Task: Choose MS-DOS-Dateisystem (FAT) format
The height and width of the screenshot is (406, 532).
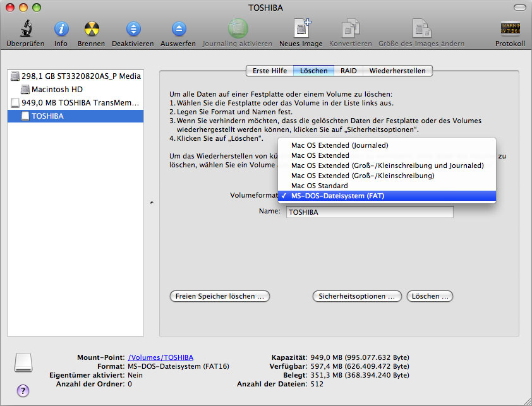Action: pos(387,196)
